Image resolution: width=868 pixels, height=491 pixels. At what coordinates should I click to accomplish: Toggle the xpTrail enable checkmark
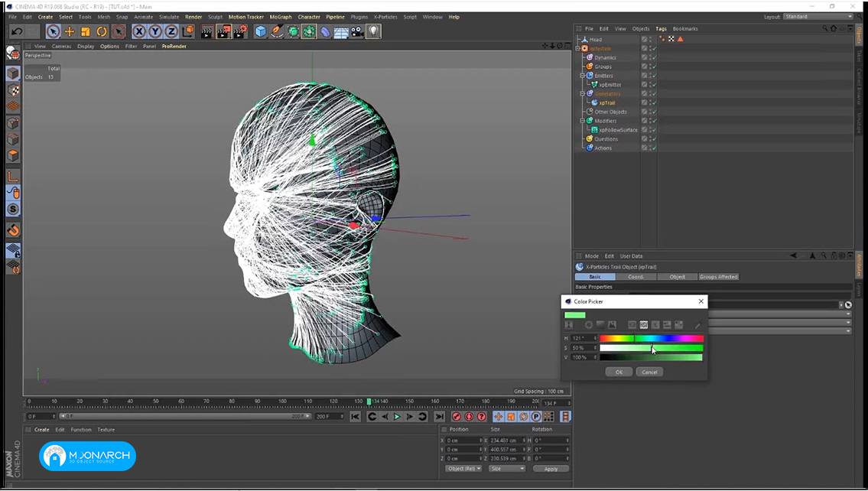pyautogui.click(x=654, y=103)
